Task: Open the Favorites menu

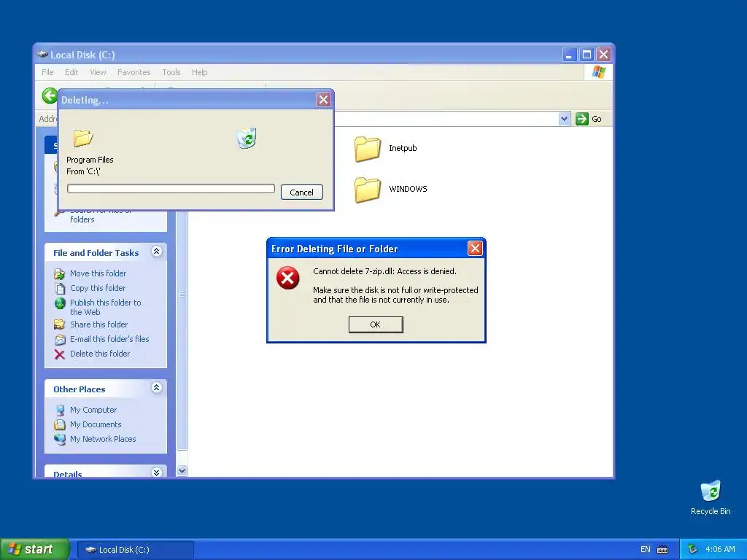Action: click(x=134, y=72)
